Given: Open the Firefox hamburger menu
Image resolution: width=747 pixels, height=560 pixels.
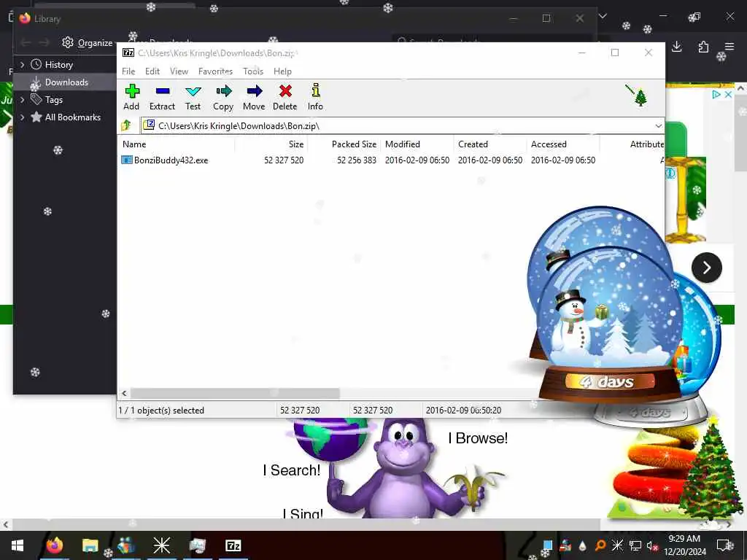Looking at the screenshot, I should (729, 47).
